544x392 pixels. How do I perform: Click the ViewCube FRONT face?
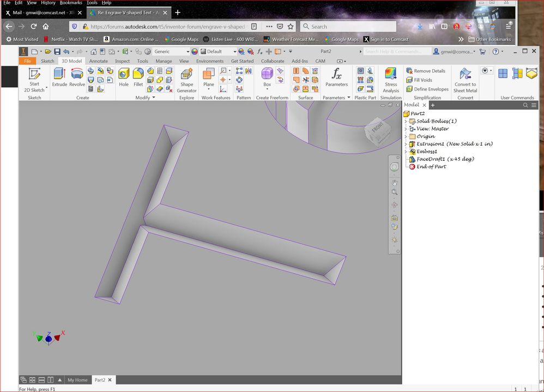click(377, 128)
